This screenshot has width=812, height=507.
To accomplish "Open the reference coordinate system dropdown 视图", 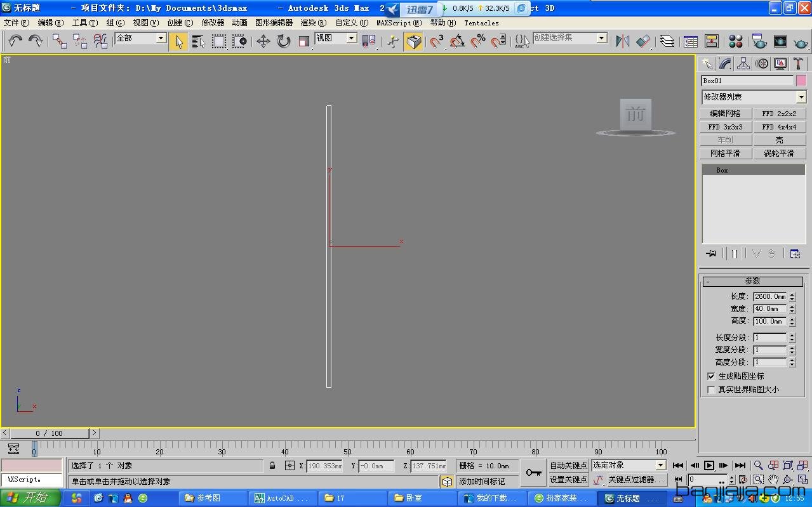I will tap(336, 38).
